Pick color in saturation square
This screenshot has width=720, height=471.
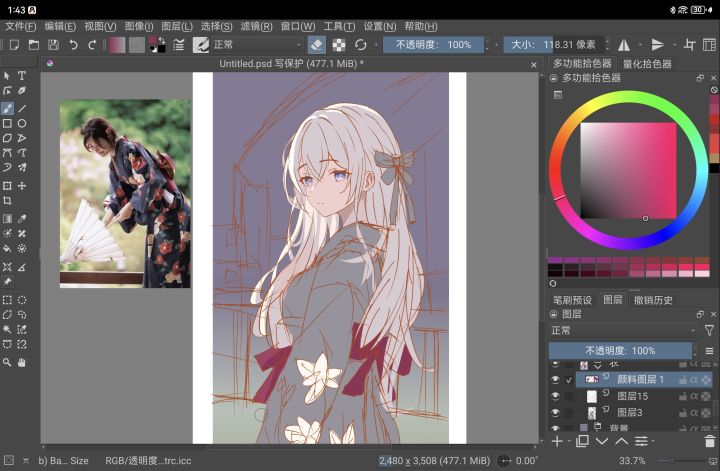[628, 170]
